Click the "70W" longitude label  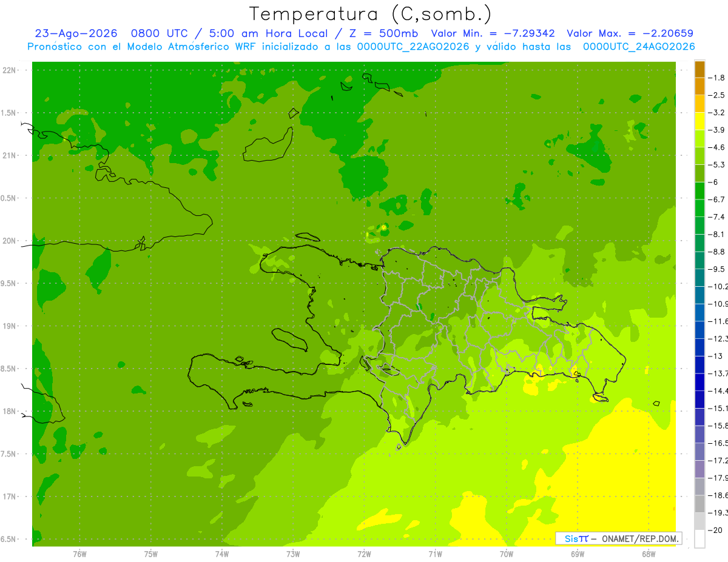(506, 554)
